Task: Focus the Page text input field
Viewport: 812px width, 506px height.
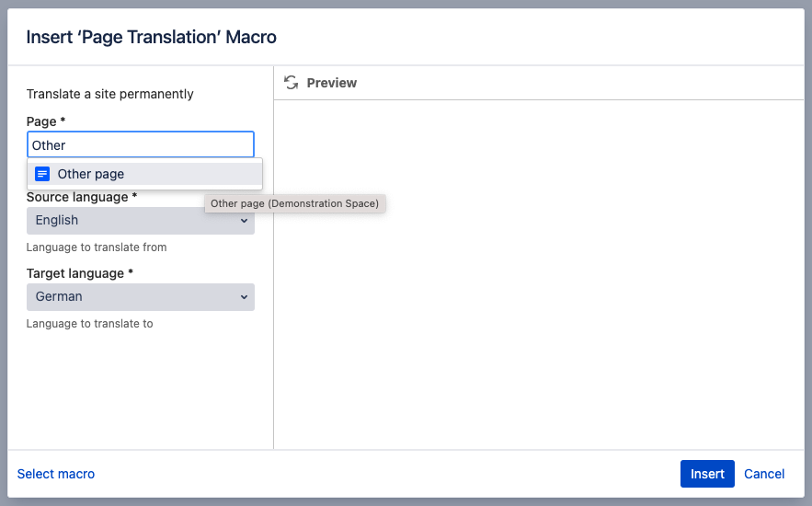Action: click(140, 145)
